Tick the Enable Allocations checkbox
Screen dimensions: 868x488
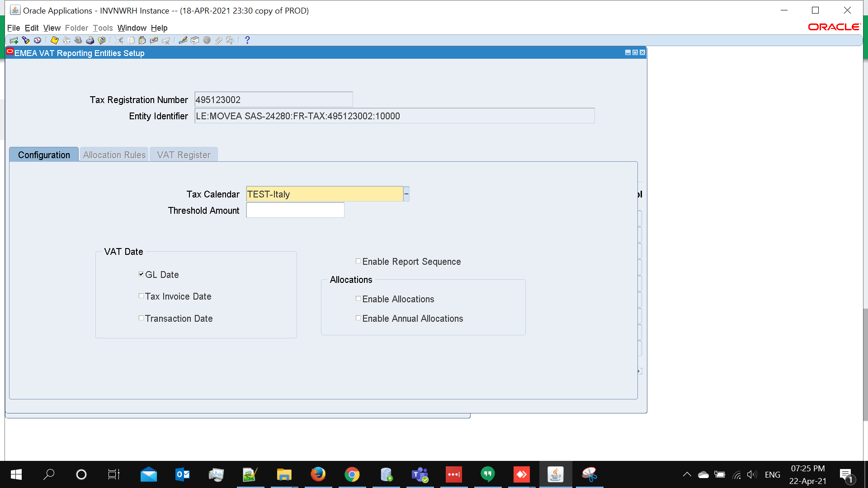pos(358,299)
